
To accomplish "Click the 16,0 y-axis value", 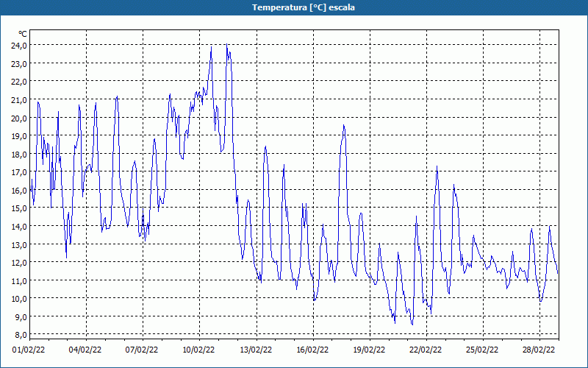I will pyautogui.click(x=20, y=190).
